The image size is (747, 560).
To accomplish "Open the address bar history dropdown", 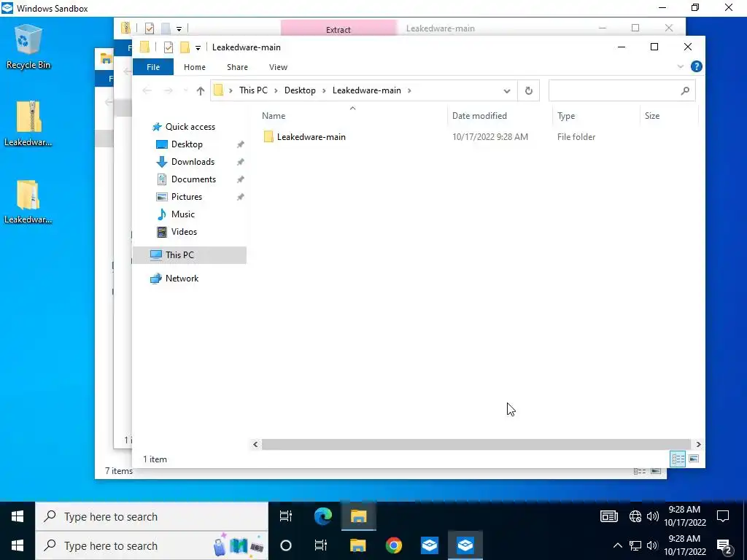I will pyautogui.click(x=506, y=91).
